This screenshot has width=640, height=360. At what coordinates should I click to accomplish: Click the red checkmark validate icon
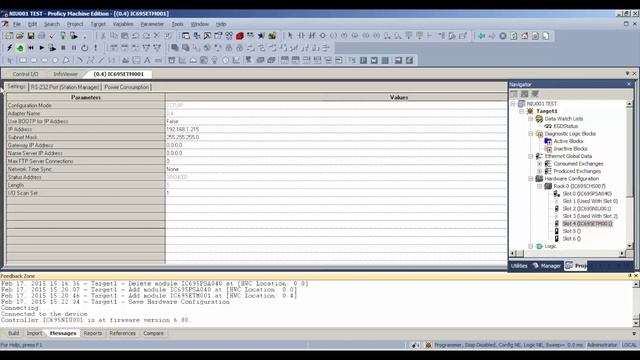pyautogui.click(x=52, y=36)
